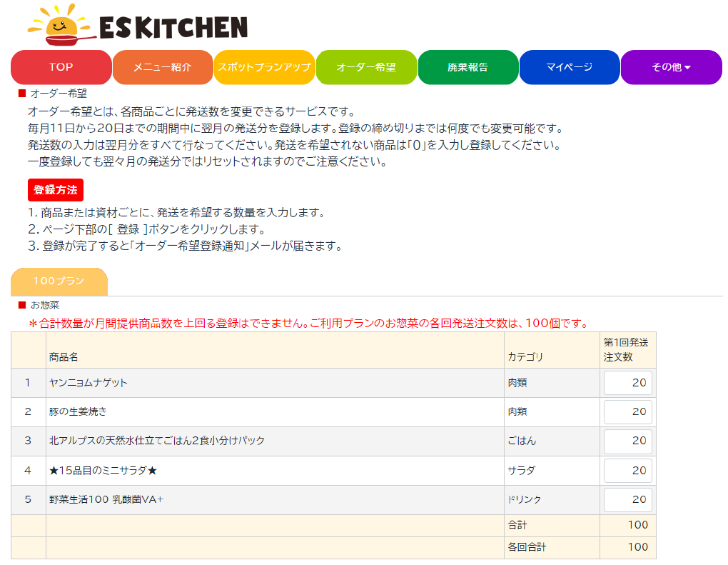Click the red square icon beside オーダー希望 heading
This screenshot has height=565, width=728.
click(20, 93)
